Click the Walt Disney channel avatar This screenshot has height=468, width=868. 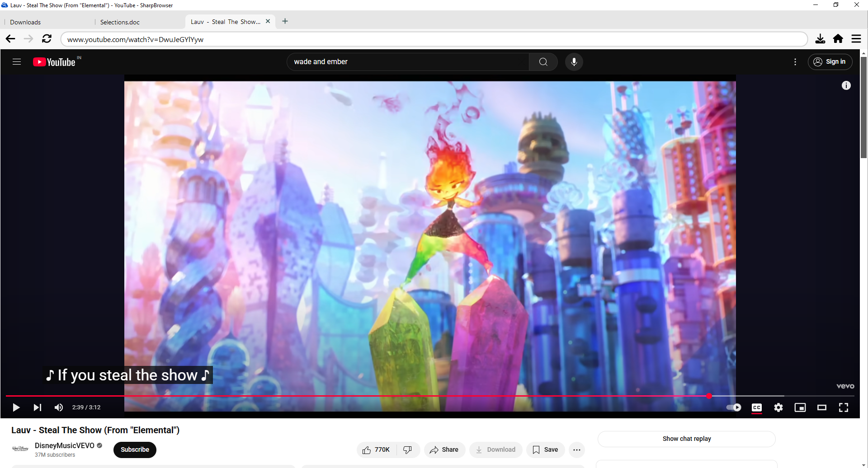pyautogui.click(x=20, y=449)
